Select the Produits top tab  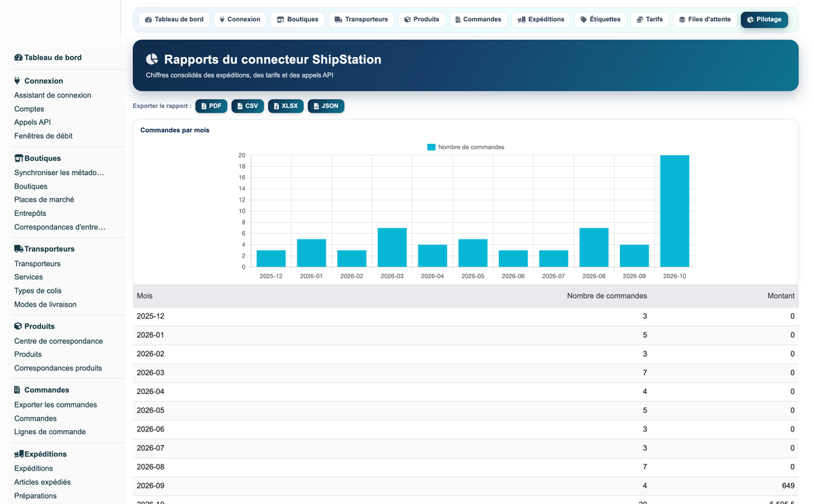click(421, 20)
